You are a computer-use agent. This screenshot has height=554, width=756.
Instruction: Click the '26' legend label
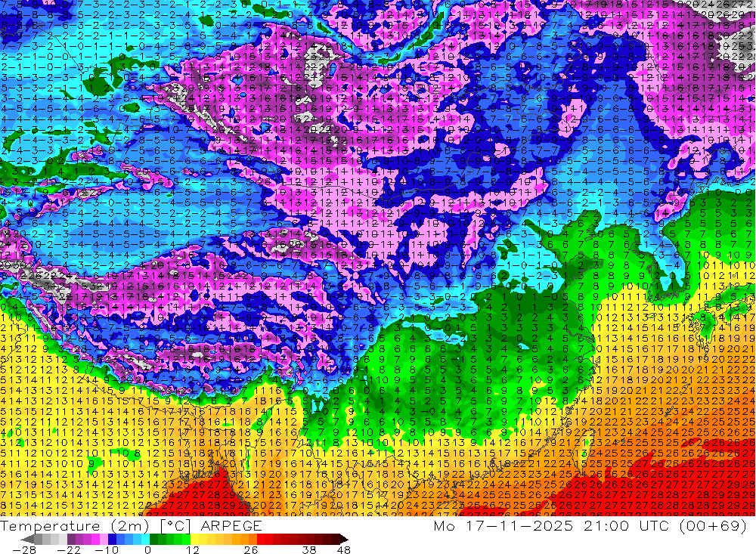(x=251, y=549)
